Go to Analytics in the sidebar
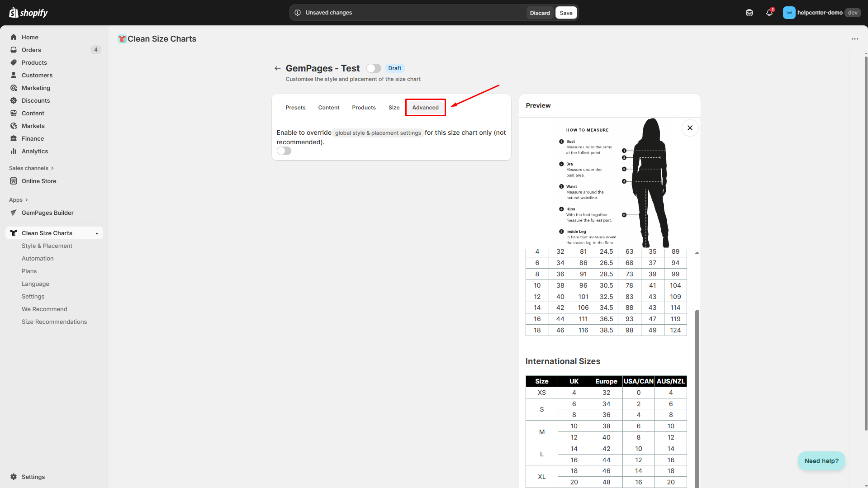Viewport: 868px width, 488px height. point(34,151)
